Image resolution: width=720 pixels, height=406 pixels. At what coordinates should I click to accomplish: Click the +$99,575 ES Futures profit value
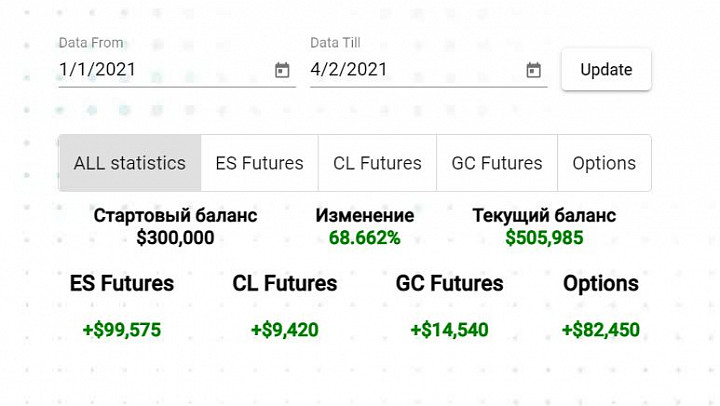122,330
